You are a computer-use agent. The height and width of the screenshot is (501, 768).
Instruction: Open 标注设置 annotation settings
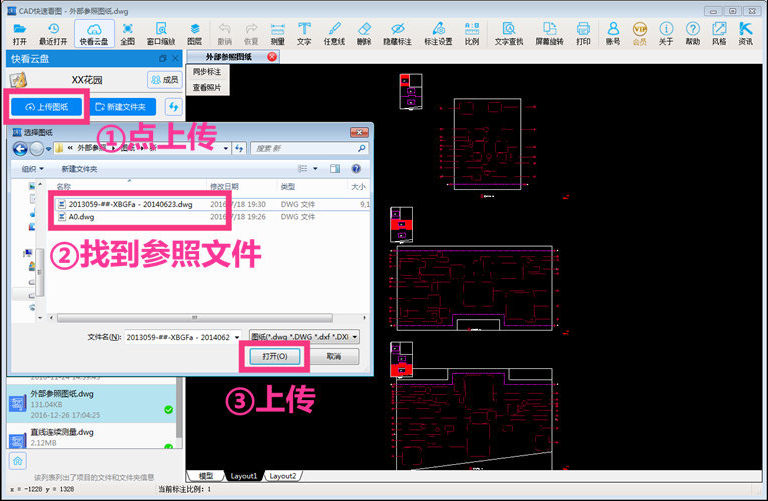(438, 34)
